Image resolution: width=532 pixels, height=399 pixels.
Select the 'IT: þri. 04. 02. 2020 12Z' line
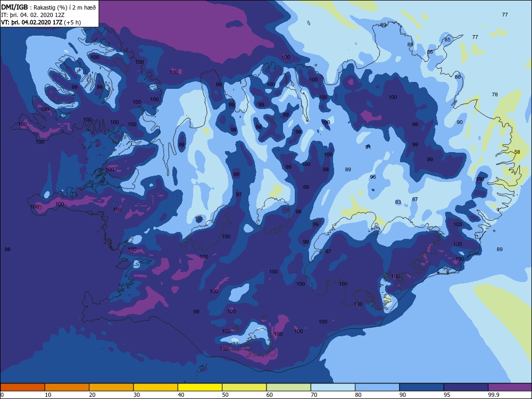(x=33, y=15)
